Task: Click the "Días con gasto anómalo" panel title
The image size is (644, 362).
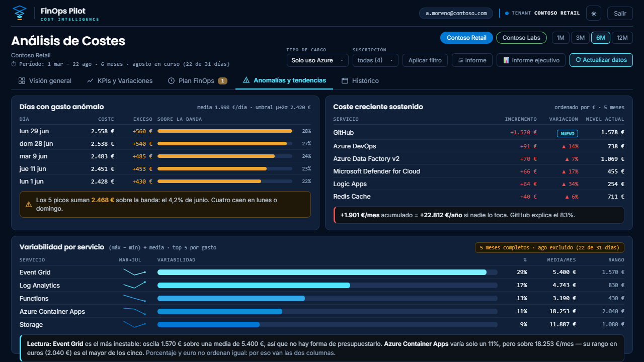Action: 62,107
